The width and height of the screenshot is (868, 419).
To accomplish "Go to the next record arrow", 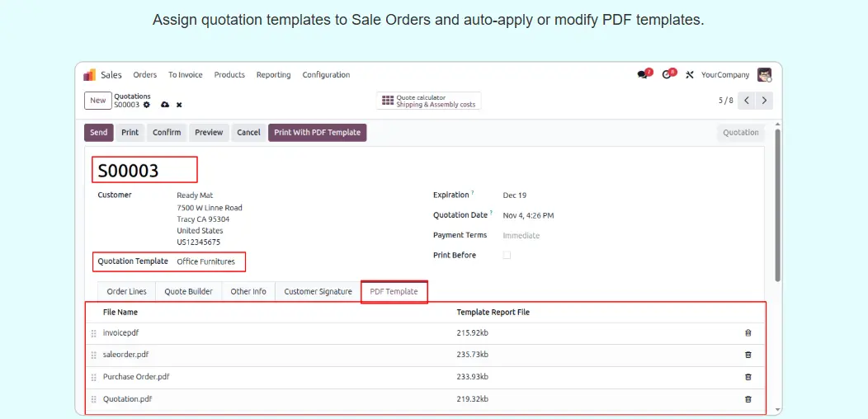I will click(x=765, y=101).
